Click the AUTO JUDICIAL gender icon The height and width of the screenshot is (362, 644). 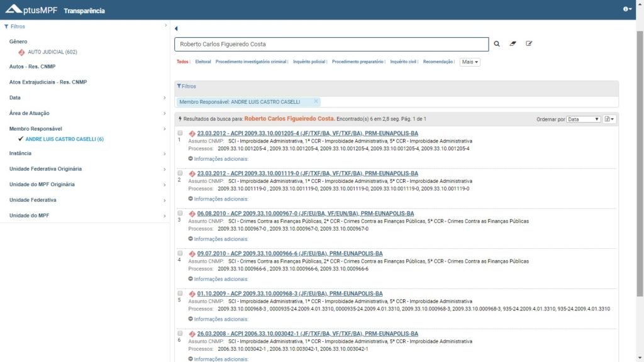click(21, 52)
